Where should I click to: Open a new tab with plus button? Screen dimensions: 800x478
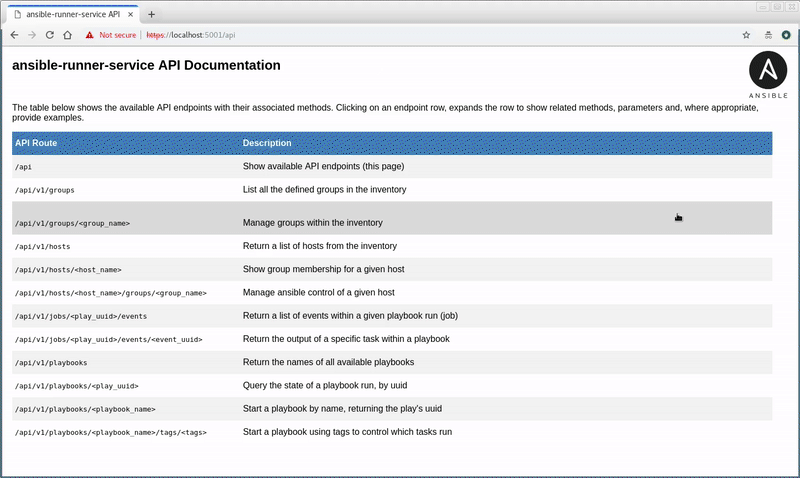coord(151,14)
